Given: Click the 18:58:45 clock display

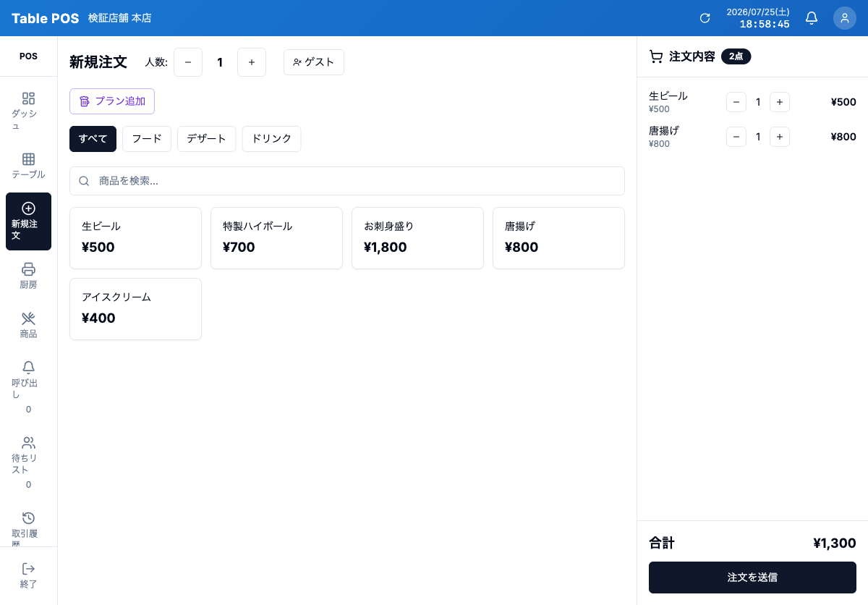Looking at the screenshot, I should pos(765,24).
